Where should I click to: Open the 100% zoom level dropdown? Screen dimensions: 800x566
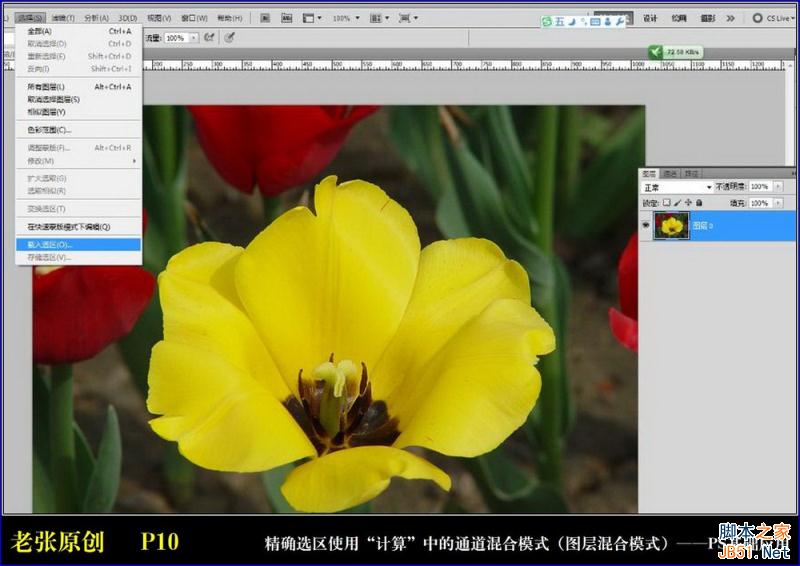[x=346, y=18]
